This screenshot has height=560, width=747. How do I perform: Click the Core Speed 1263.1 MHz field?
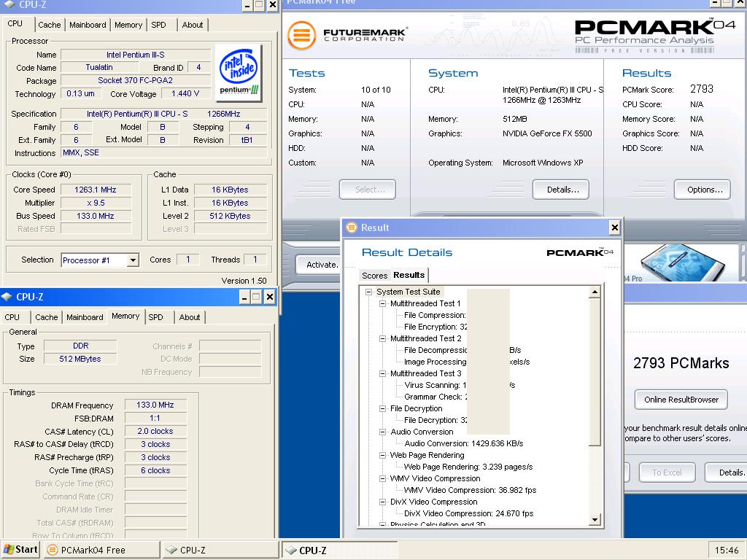coord(96,190)
